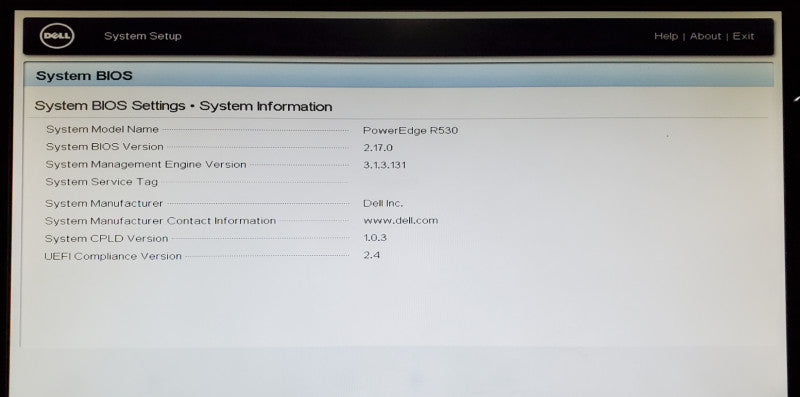Image resolution: width=800 pixels, height=397 pixels.
Task: Click the Dell Inc. value
Action: tap(383, 203)
